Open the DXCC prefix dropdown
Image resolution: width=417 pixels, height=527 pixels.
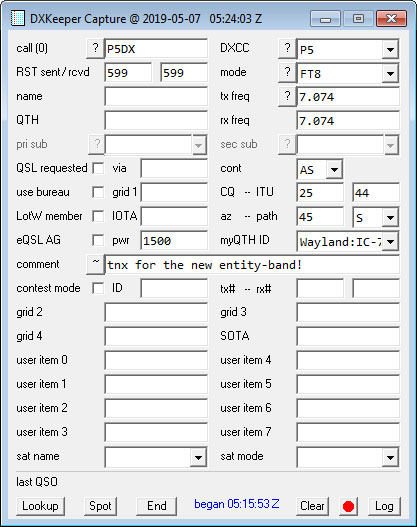point(390,49)
